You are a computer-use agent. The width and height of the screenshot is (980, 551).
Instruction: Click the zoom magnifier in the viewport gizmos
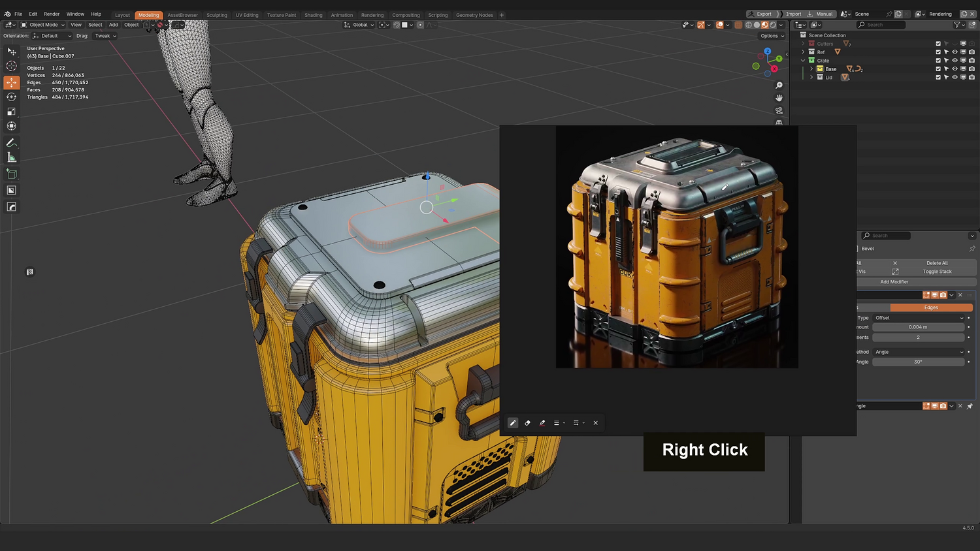point(779,86)
